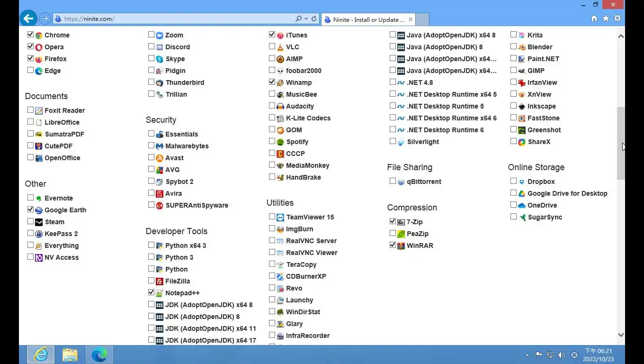This screenshot has height=364, width=644.
Task: Click the Notepad++ icon
Action: coord(160,293)
